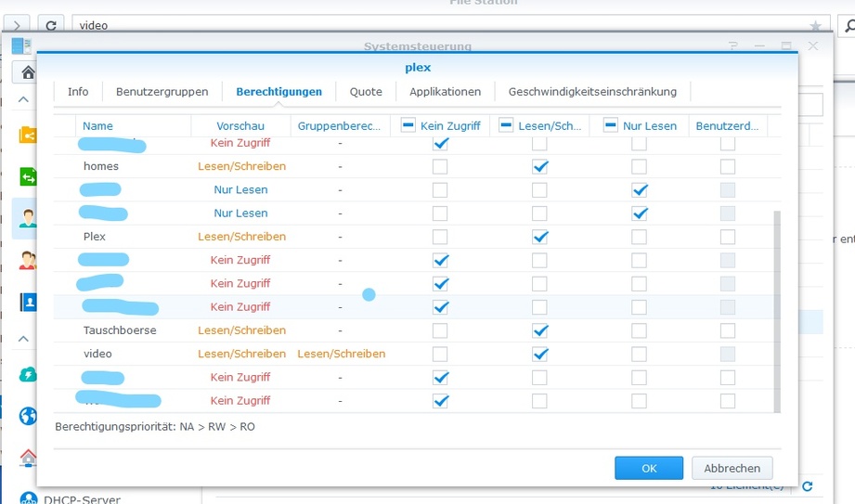Open the Geschwindigkeitseinschränkung tab

point(592,92)
